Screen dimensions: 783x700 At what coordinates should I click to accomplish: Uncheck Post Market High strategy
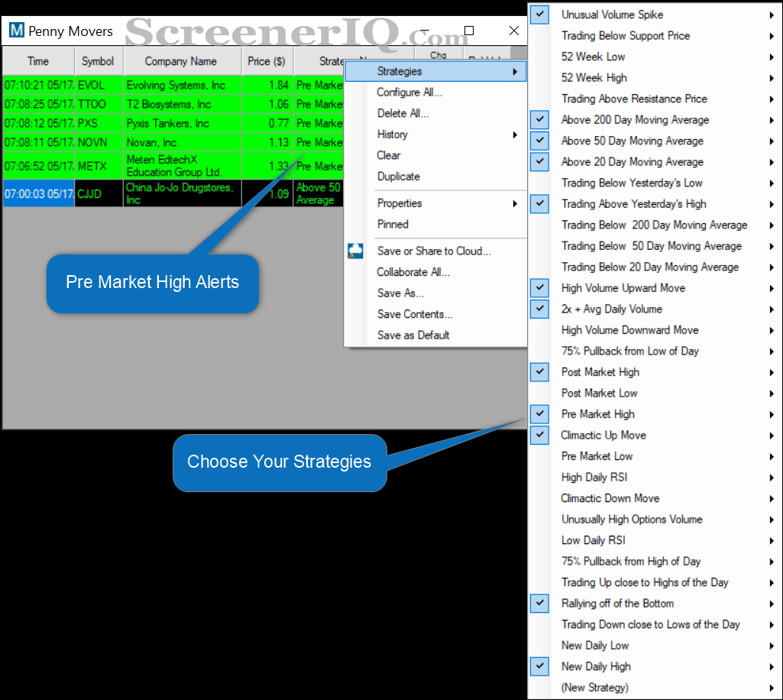coord(540,371)
